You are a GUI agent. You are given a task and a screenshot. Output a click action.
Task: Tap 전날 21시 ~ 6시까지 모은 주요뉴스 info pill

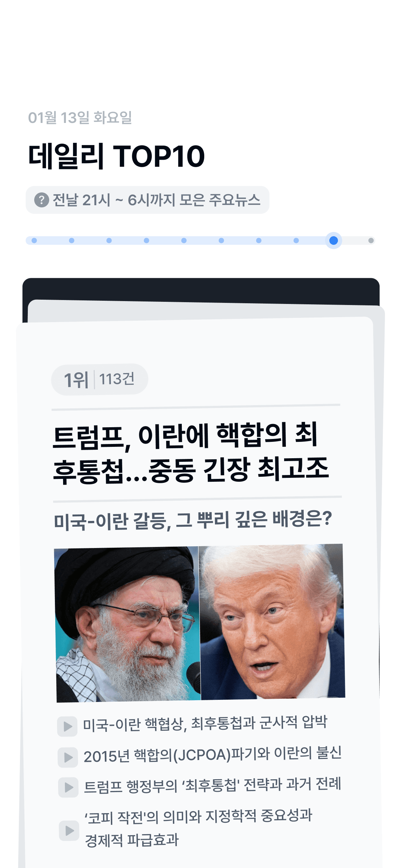(147, 200)
